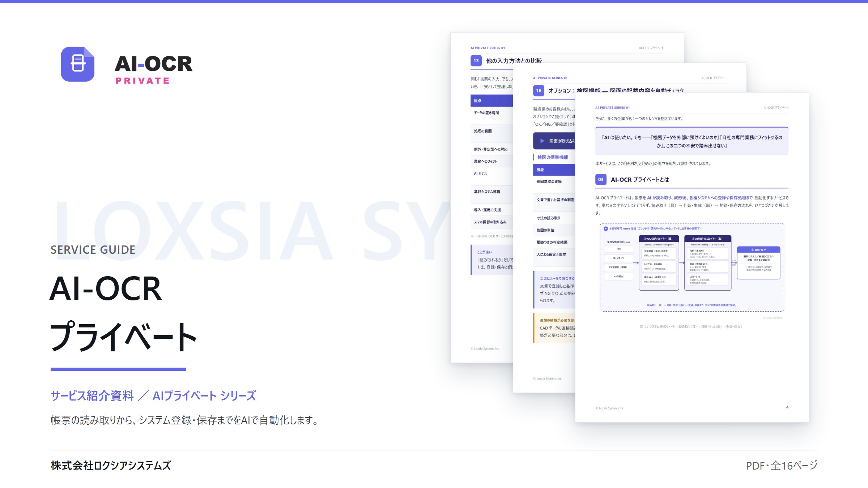Open the front page preview thumbnail
The width and height of the screenshot is (868, 488).
click(692, 257)
